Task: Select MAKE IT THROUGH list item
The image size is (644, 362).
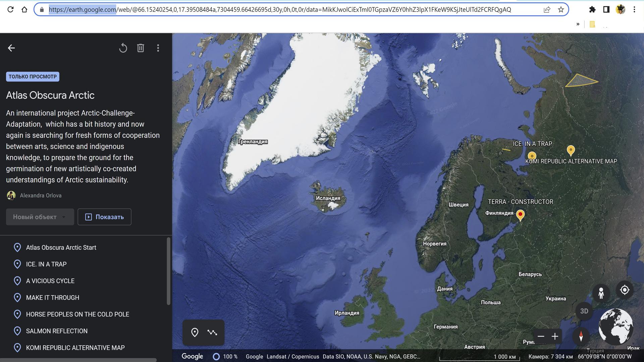Action: (x=53, y=298)
